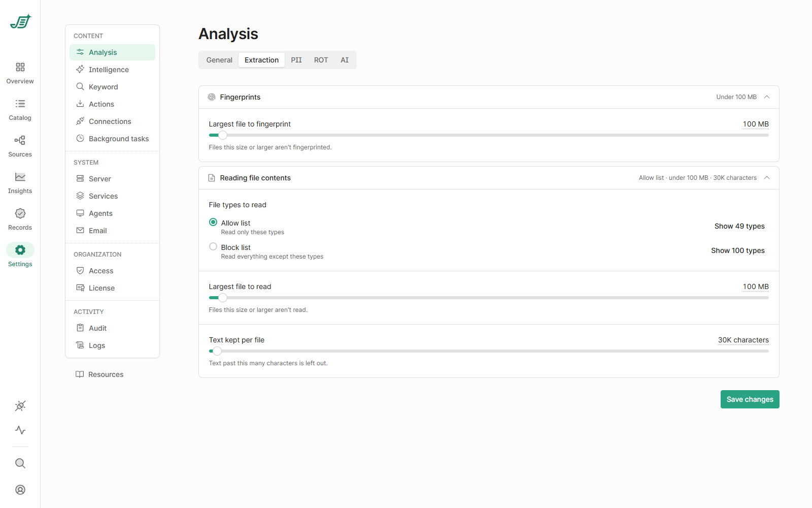812x508 pixels.
Task: Switch to the AI tab
Action: pos(345,60)
